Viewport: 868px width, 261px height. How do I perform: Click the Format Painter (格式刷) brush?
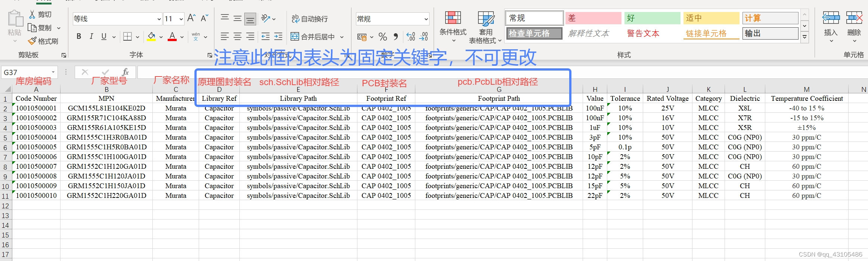click(32, 41)
